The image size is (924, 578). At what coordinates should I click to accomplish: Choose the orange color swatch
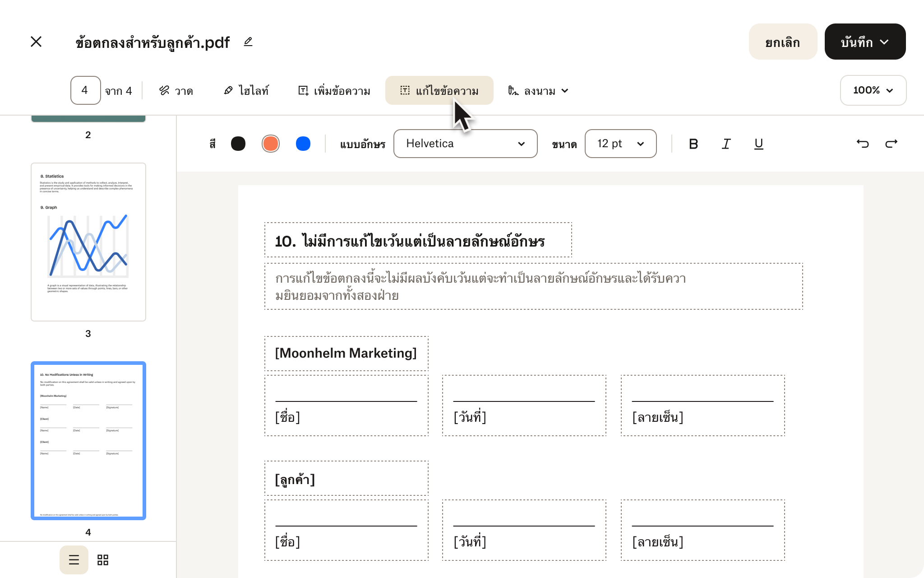click(x=271, y=144)
